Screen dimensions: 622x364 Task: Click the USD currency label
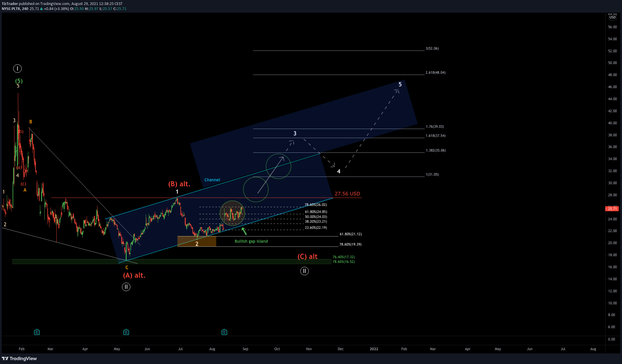612,17
